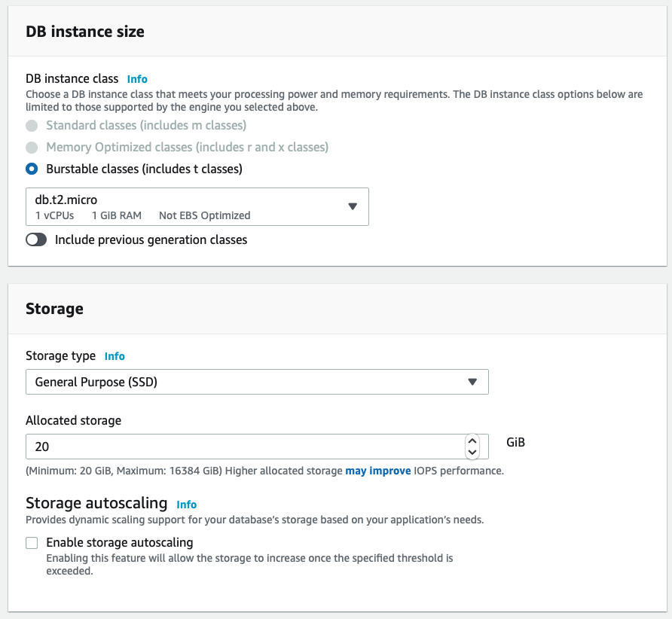Increase allocated storage with up stepper arrow
The image size is (672, 619).
(472, 441)
